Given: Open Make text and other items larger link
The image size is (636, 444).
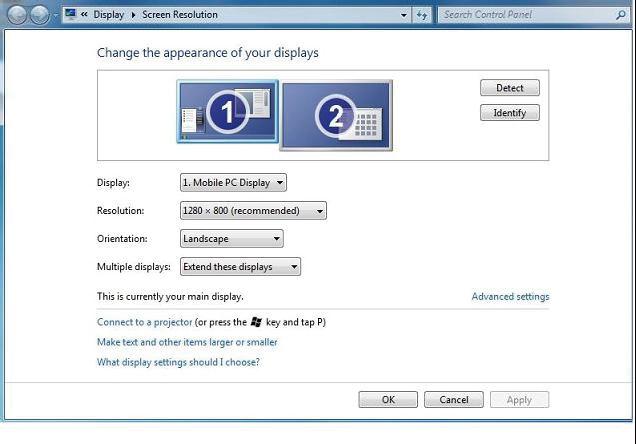Looking at the screenshot, I should click(187, 342).
